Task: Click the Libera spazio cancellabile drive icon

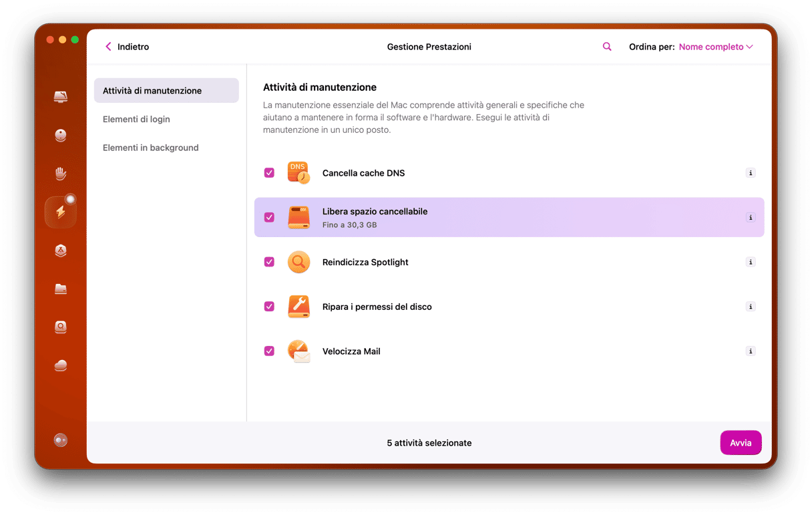Action: 298,218
